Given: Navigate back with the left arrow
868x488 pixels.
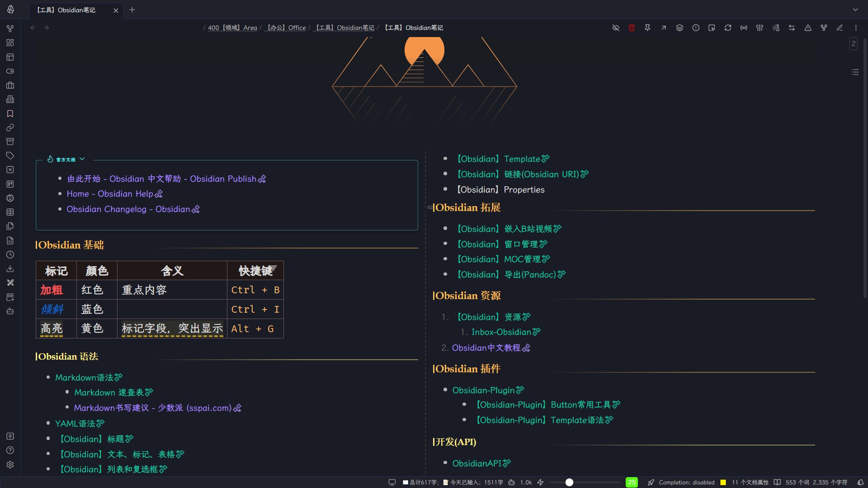Looking at the screenshot, I should [x=33, y=28].
